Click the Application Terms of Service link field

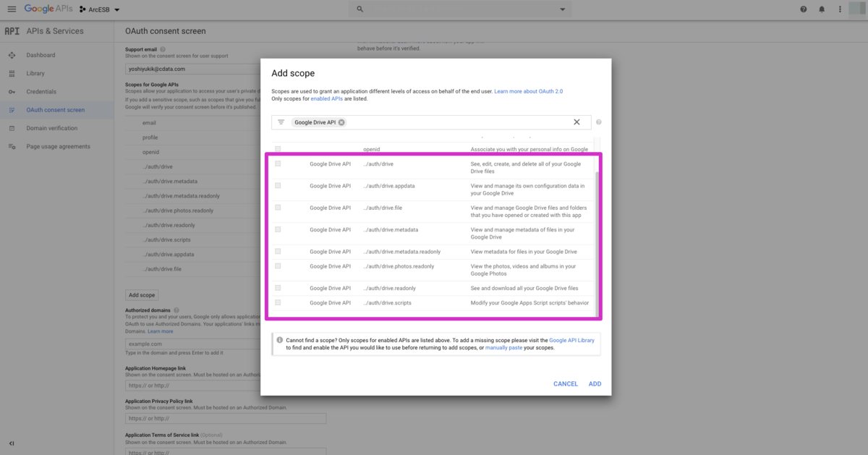coord(226,451)
